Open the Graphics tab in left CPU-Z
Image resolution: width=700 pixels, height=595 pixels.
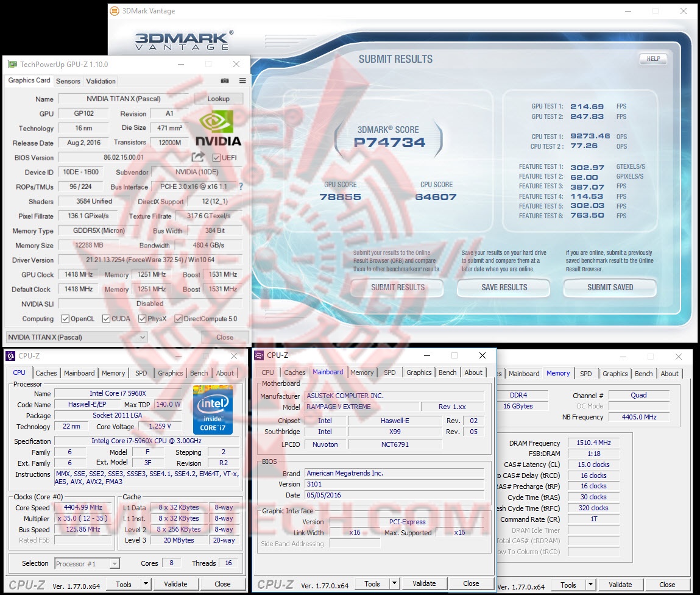pos(171,373)
